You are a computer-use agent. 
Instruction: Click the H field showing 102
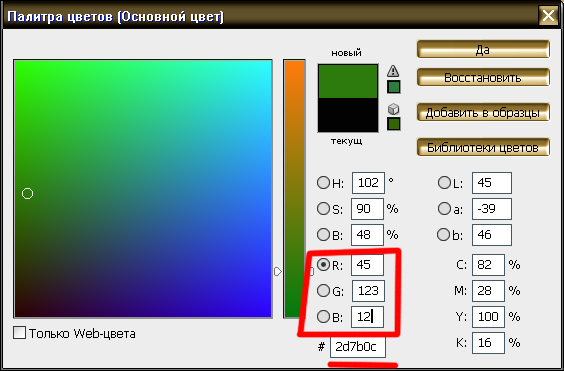pyautogui.click(x=368, y=183)
